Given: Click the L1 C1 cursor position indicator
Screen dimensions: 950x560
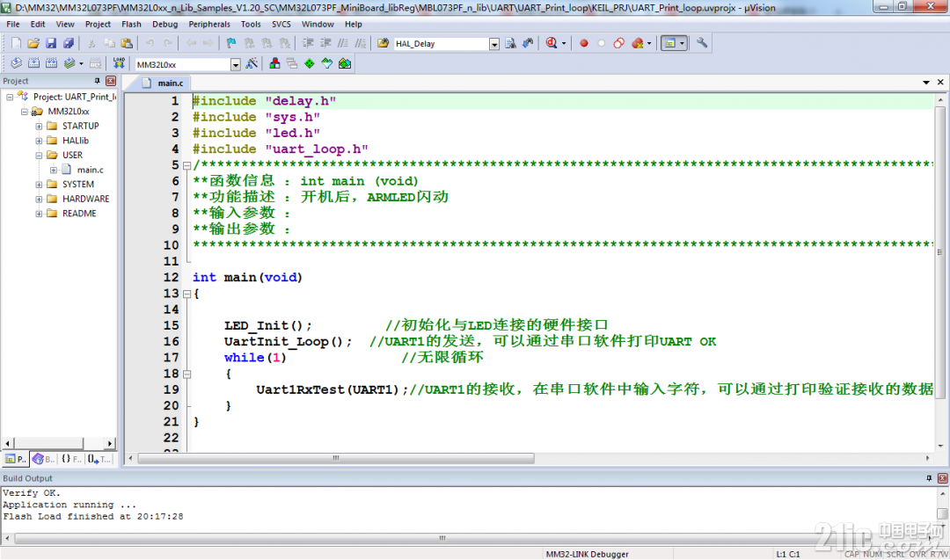Looking at the screenshot, I should coord(788,554).
